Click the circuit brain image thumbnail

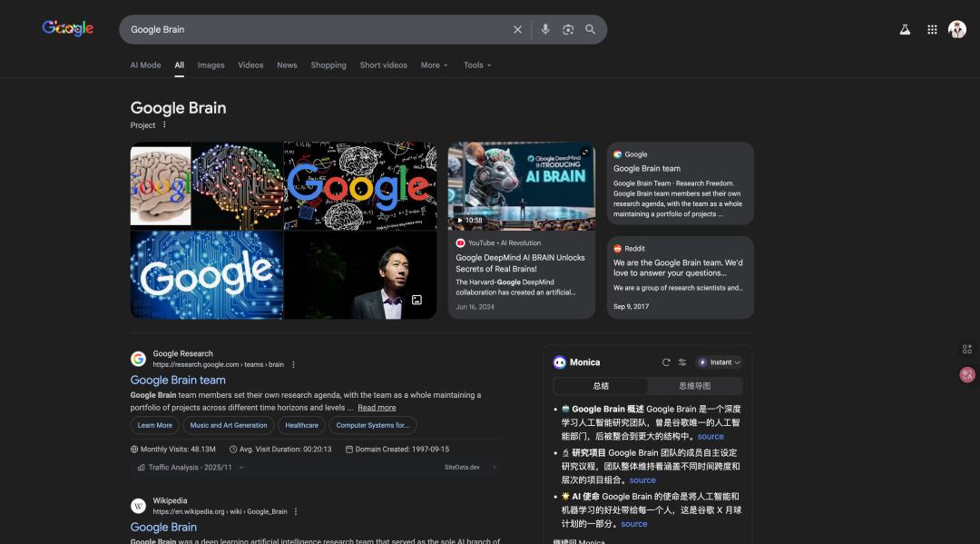pos(238,185)
